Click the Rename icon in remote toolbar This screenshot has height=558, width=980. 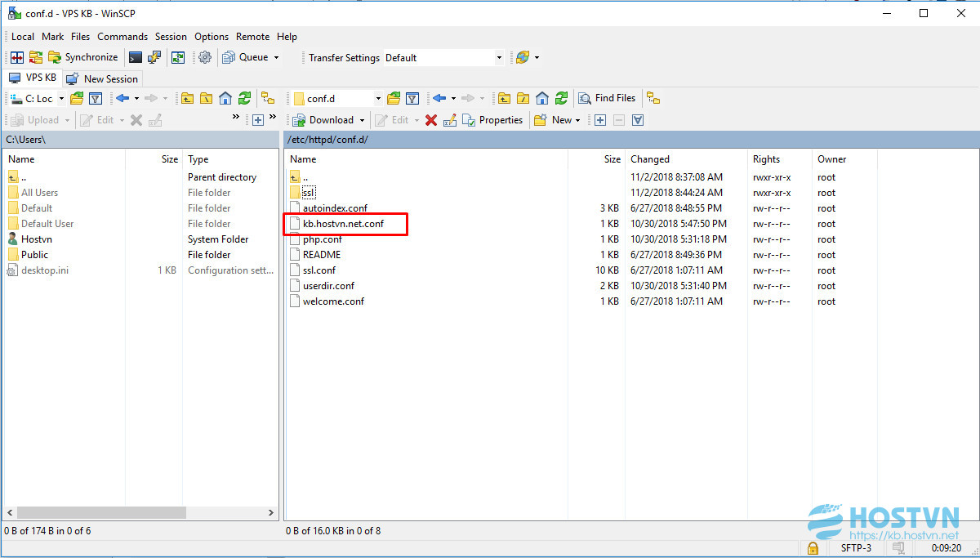coord(450,119)
